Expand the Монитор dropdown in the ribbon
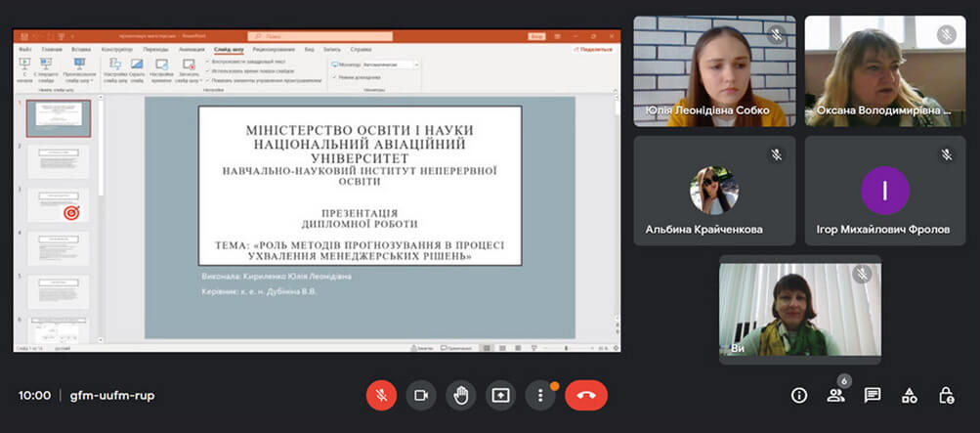 417,64
